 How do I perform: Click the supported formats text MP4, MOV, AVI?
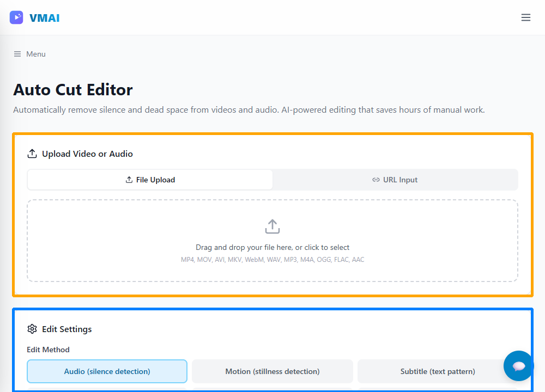272,259
